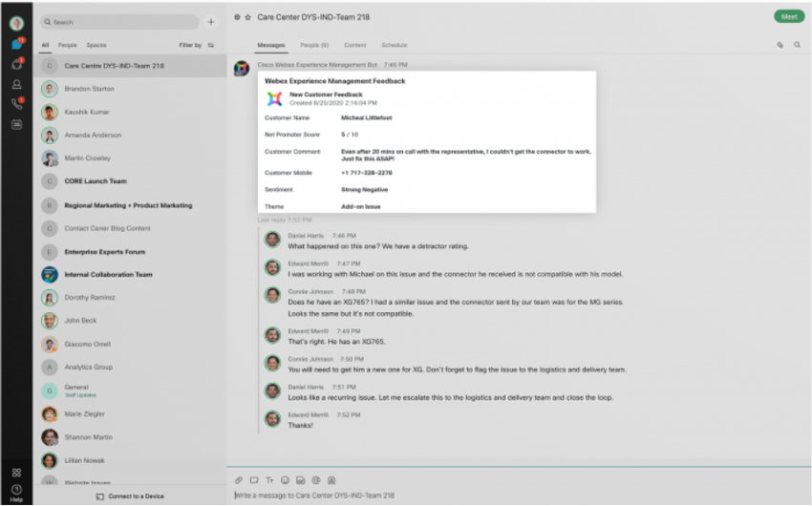
Task: Click the paperclip attachment icon
Action: pyautogui.click(x=240, y=479)
